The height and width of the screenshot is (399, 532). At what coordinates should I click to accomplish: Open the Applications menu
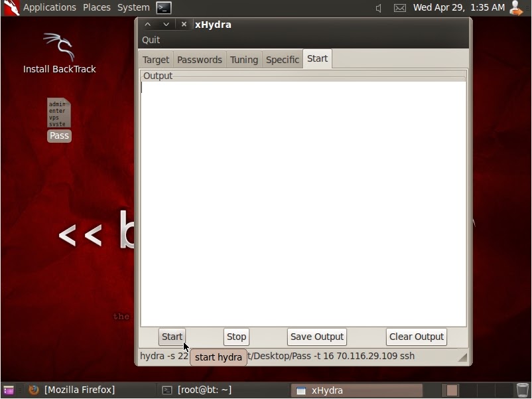[50, 7]
